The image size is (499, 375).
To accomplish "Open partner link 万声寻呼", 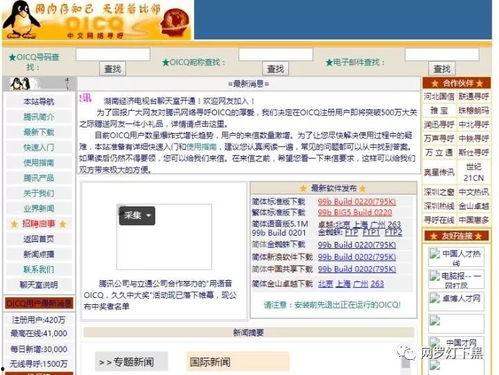I will tap(439, 138).
